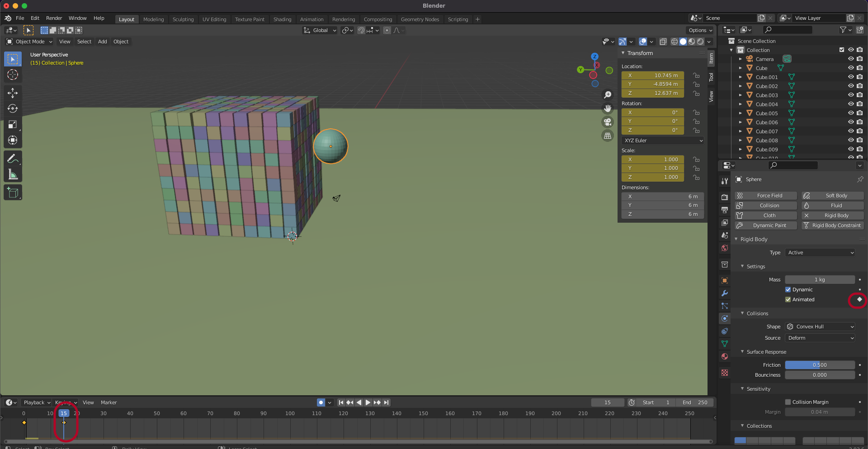Click the Cloth physics button
This screenshot has height=449, width=868.
pyautogui.click(x=765, y=215)
